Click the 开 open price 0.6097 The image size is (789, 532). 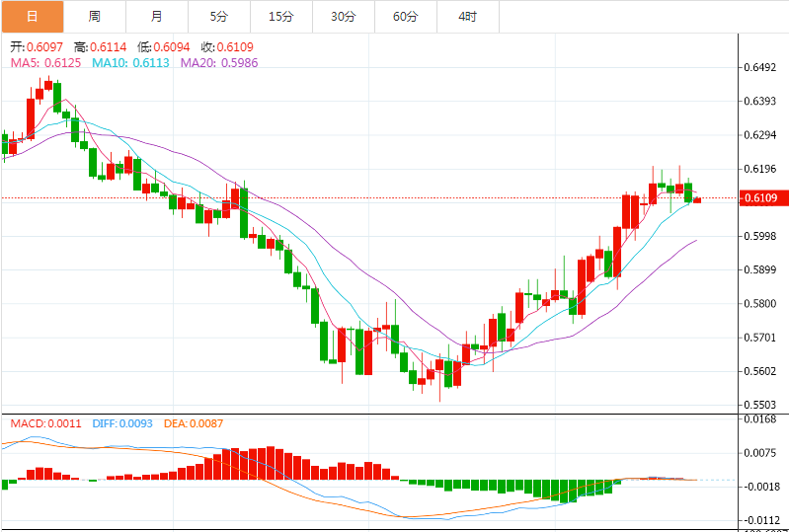pyautogui.click(x=37, y=47)
